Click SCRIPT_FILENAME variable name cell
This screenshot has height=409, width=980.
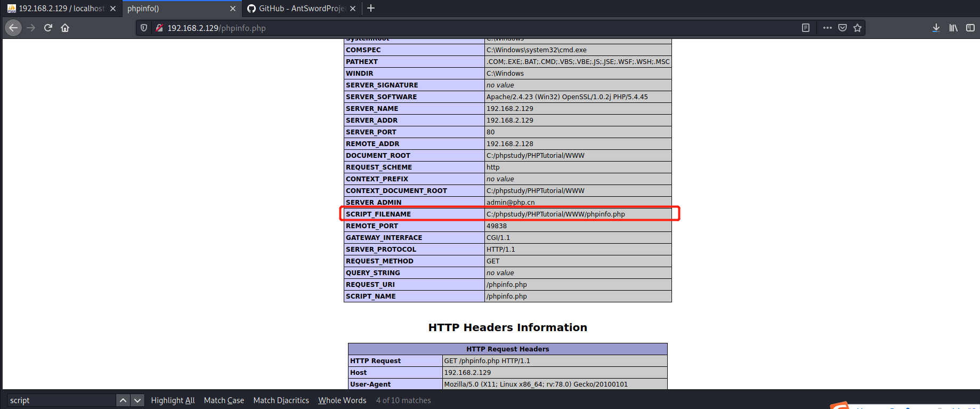pyautogui.click(x=414, y=214)
